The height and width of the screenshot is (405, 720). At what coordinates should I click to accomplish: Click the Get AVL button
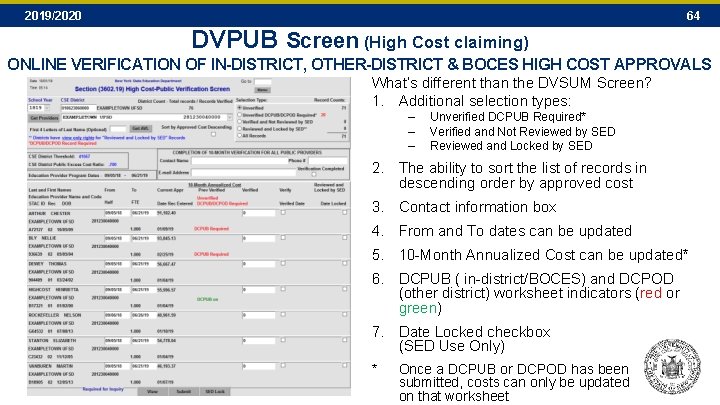[141, 129]
